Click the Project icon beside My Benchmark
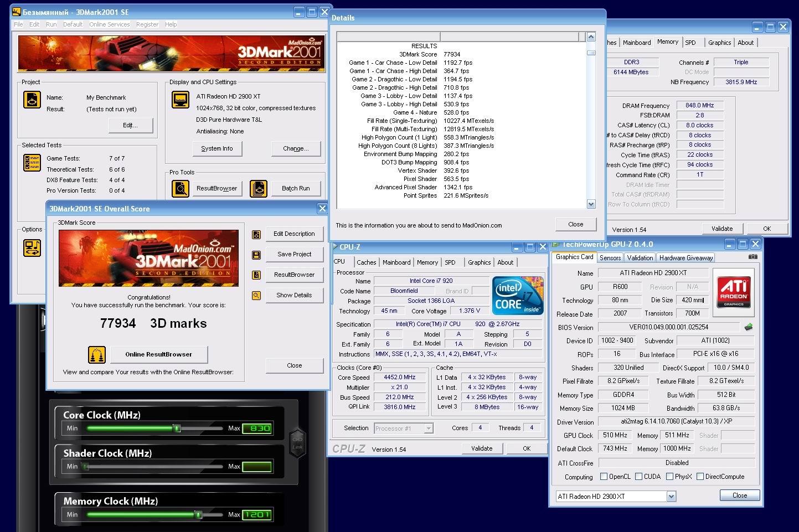 point(32,100)
